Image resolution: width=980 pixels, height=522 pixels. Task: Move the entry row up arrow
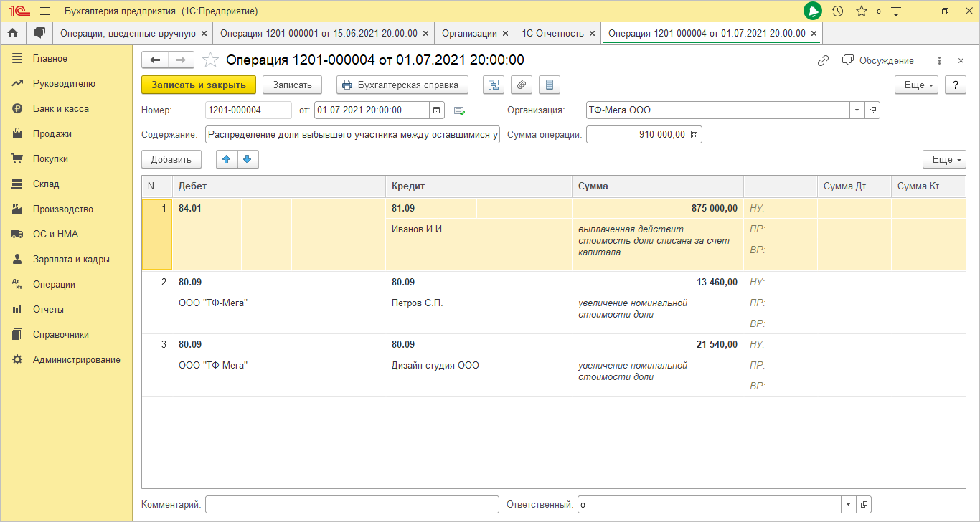point(227,160)
